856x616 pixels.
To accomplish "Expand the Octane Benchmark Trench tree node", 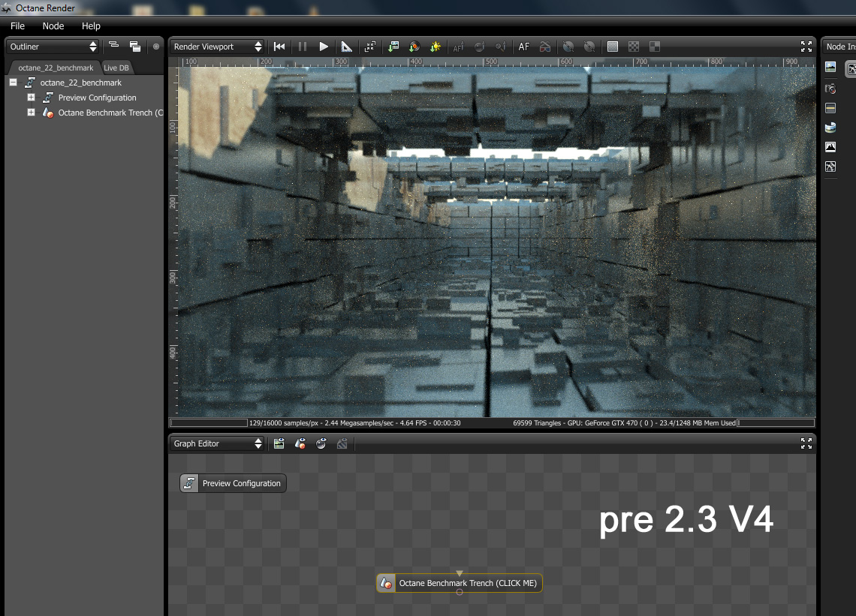I will pos(31,112).
